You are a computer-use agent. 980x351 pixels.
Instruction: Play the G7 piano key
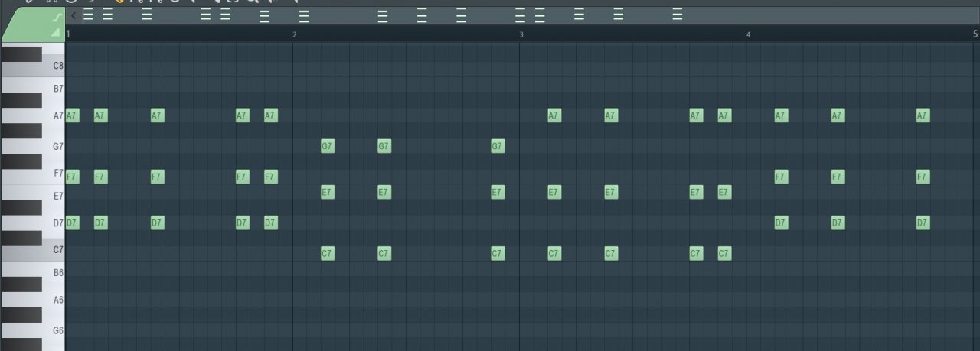coord(53,145)
